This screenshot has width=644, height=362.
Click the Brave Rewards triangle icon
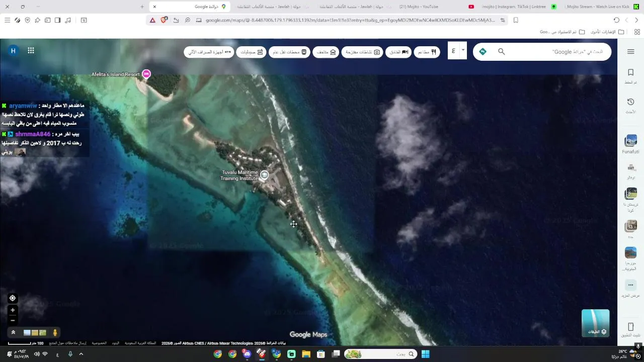[x=152, y=20]
